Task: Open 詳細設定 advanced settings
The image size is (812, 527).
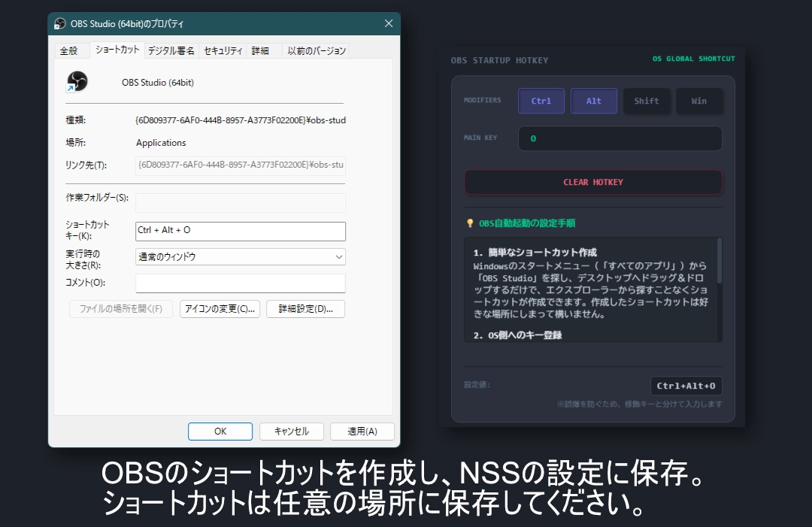Action: pyautogui.click(x=305, y=309)
